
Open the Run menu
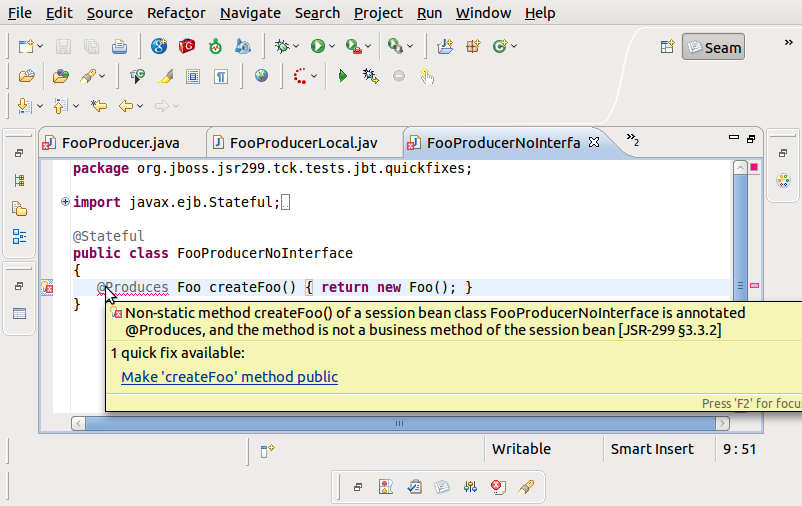tap(429, 13)
